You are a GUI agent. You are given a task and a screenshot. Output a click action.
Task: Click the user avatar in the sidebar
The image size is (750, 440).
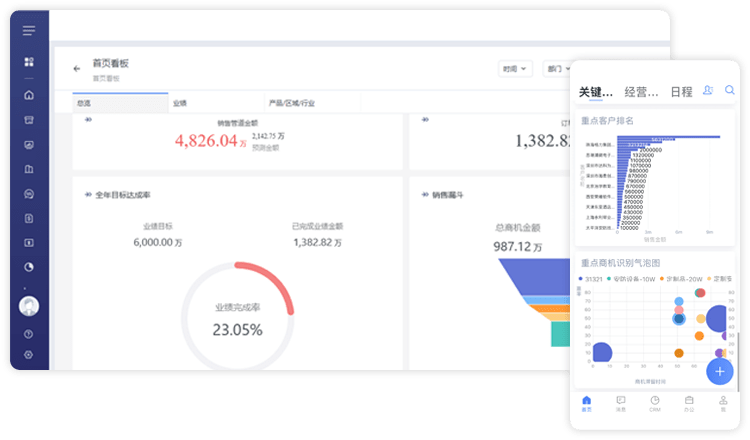click(29, 306)
